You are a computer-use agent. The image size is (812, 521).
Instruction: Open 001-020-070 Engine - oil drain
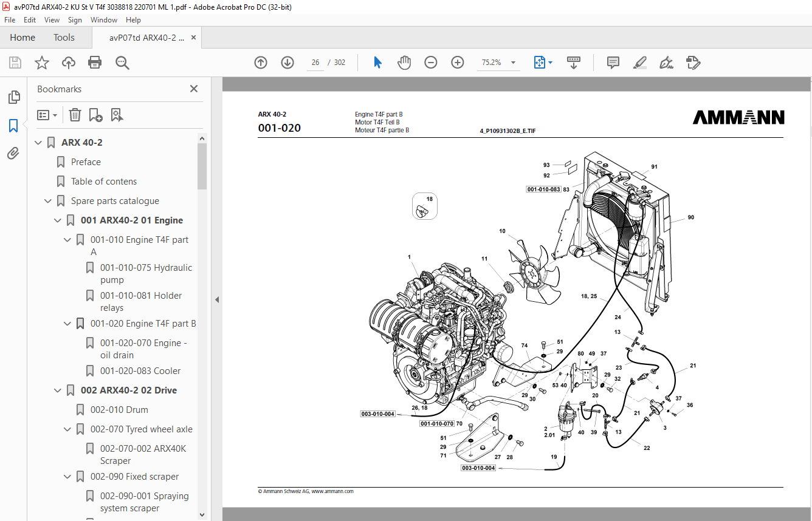pos(143,349)
